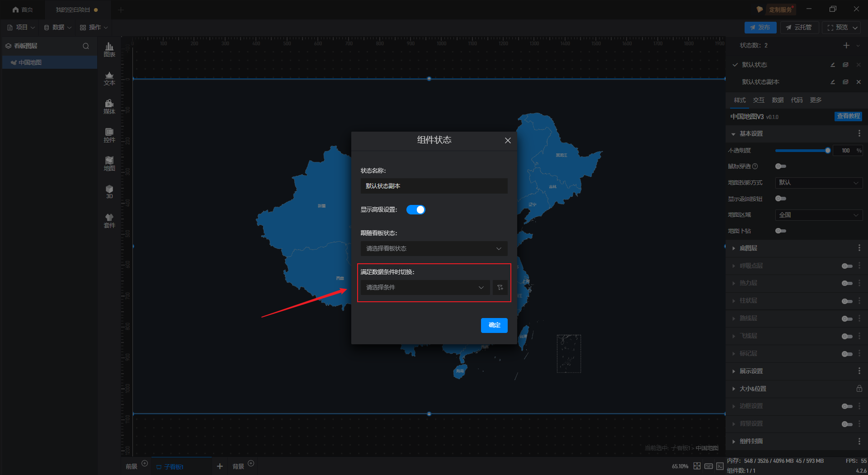This screenshot has height=475, width=868.
Task: Click the 鼠标穿透 help icon
Action: tap(755, 166)
